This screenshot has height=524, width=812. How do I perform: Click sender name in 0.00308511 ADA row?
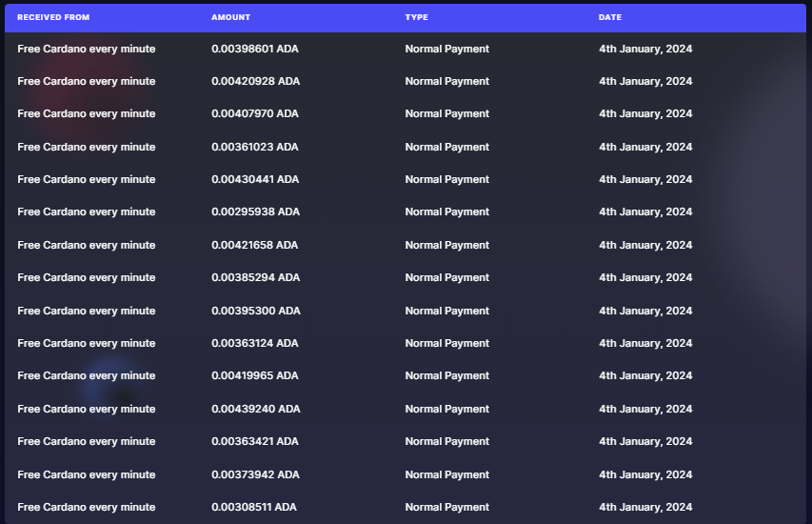pyautogui.click(x=86, y=507)
